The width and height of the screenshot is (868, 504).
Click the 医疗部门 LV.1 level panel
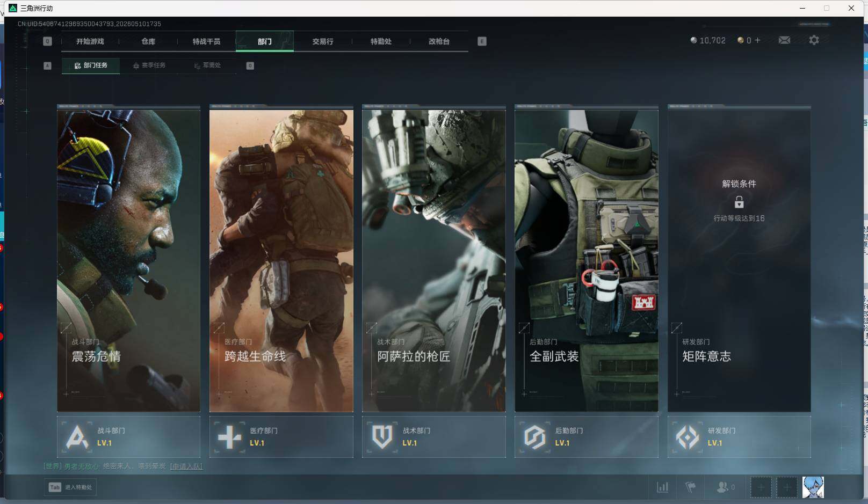pyautogui.click(x=281, y=437)
